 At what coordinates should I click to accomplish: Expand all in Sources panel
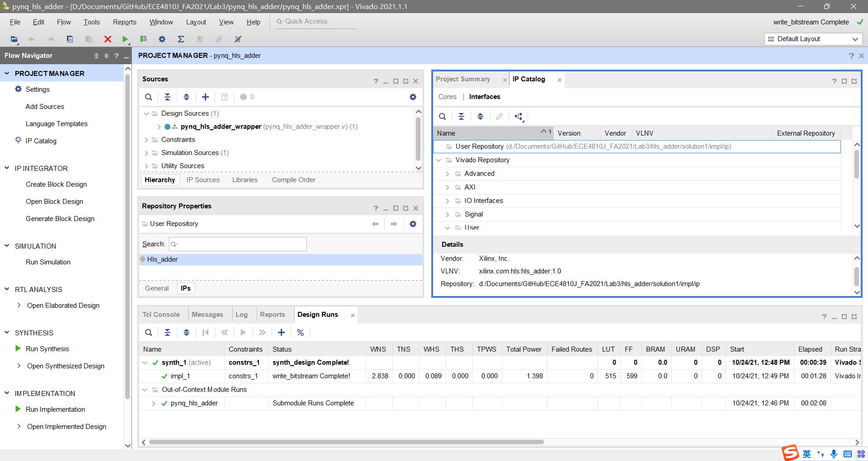(x=186, y=97)
